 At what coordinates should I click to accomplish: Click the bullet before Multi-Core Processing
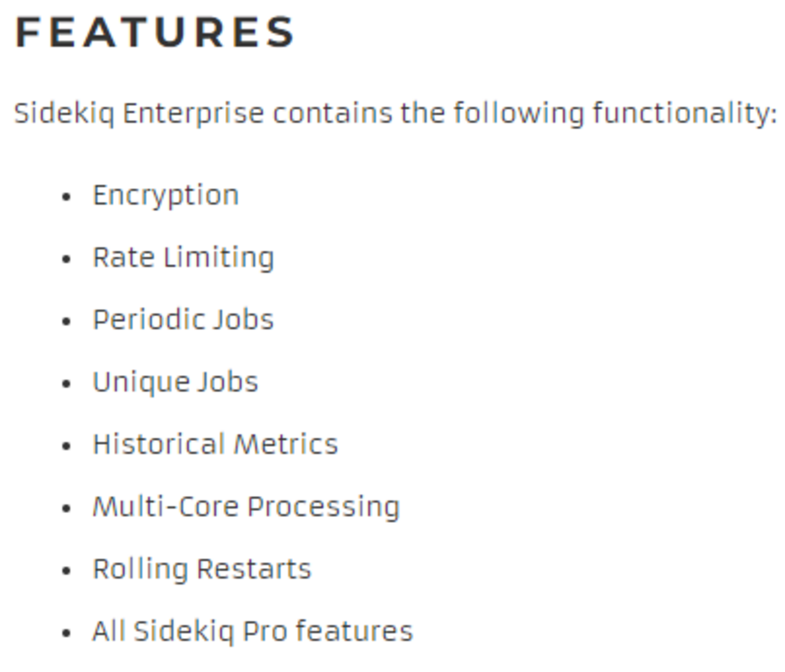(x=66, y=508)
